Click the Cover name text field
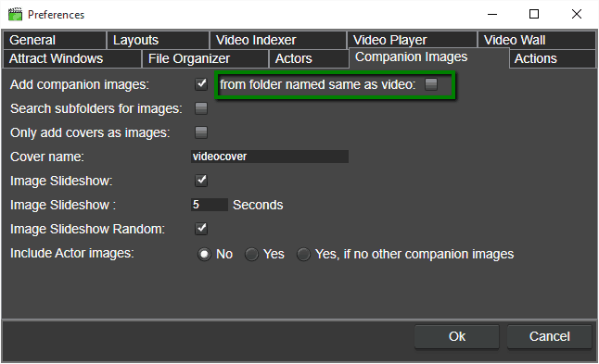Image resolution: width=599 pixels, height=364 pixels. coord(270,157)
